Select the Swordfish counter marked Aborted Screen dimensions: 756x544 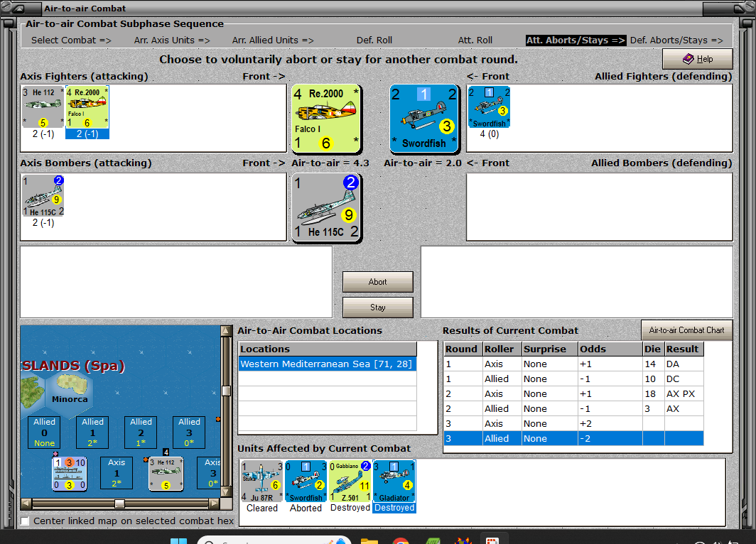(306, 481)
